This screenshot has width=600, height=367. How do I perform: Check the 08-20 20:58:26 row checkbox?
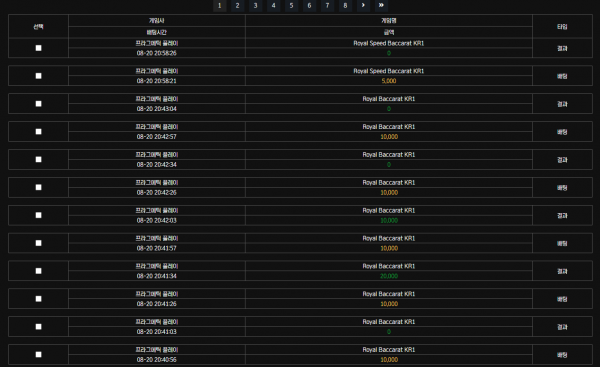(38, 48)
